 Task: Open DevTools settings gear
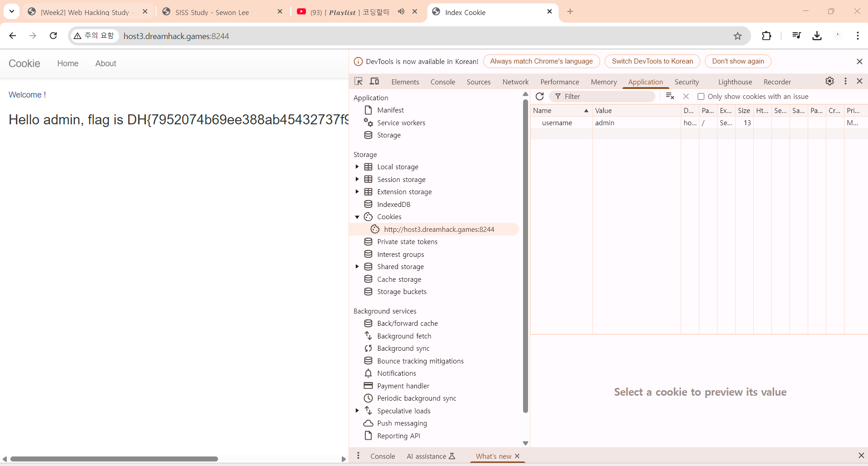[829, 81]
